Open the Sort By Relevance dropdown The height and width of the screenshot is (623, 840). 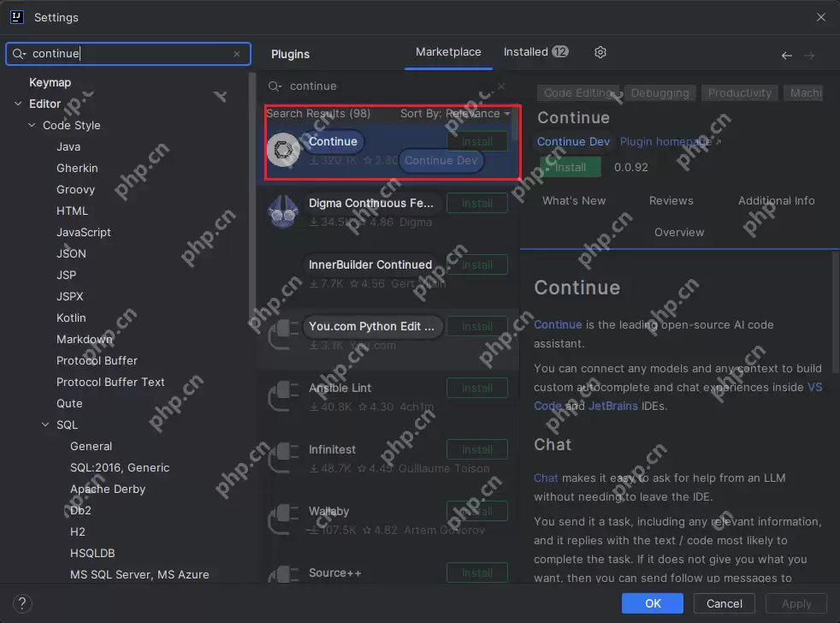pyautogui.click(x=455, y=114)
